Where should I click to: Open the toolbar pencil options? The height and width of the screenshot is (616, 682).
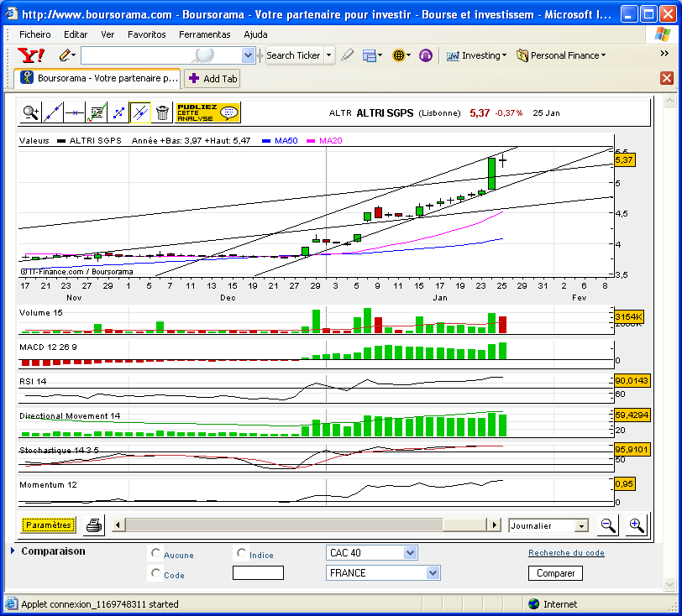click(67, 55)
